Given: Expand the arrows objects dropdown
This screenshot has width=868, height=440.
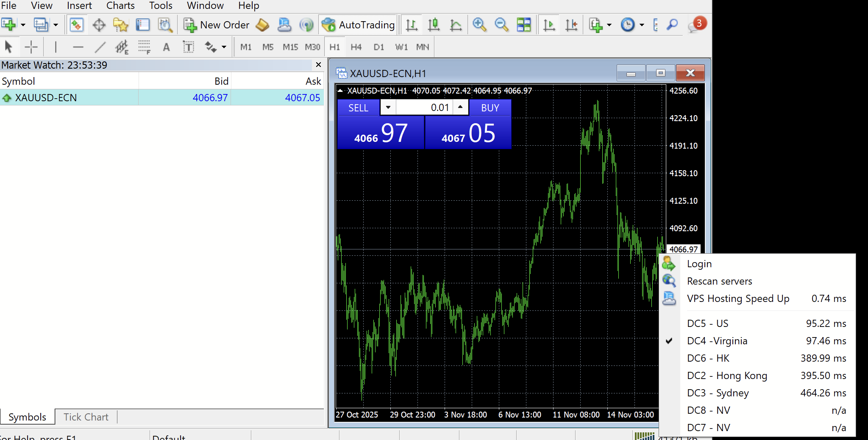Looking at the screenshot, I should coord(224,47).
